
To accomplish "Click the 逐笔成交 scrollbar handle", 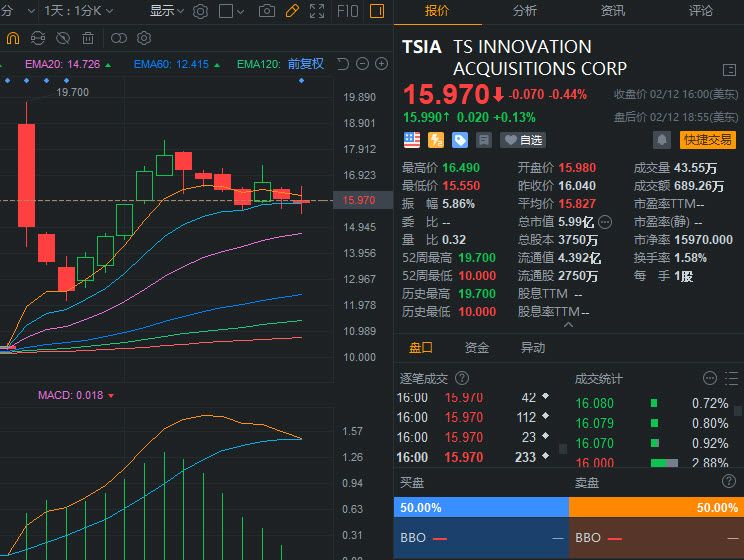I will pyautogui.click(x=563, y=449).
